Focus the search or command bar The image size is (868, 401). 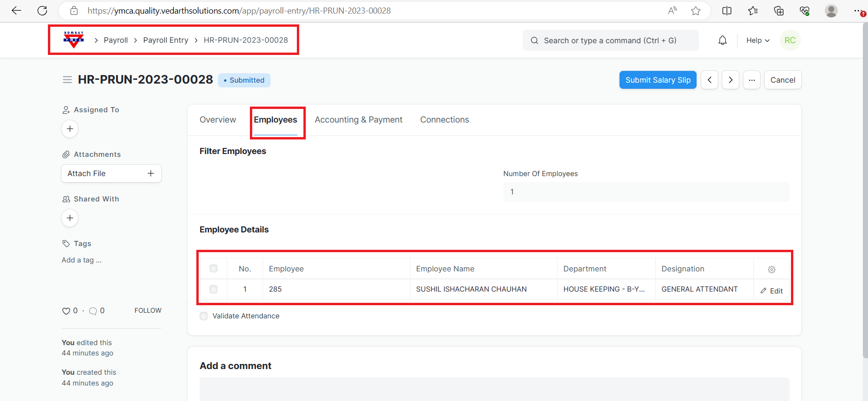point(610,40)
